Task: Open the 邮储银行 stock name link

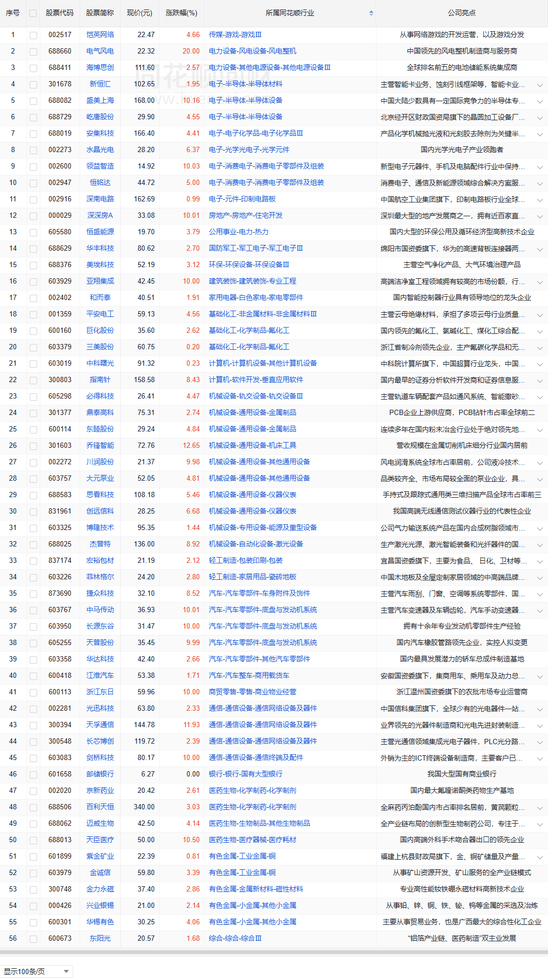Action: click(100, 774)
